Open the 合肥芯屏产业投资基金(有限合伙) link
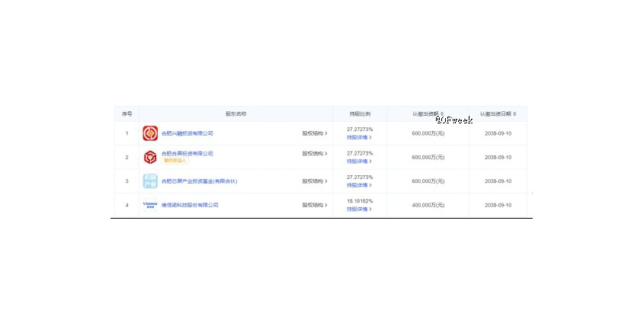This screenshot has width=644, height=320. coord(199,181)
